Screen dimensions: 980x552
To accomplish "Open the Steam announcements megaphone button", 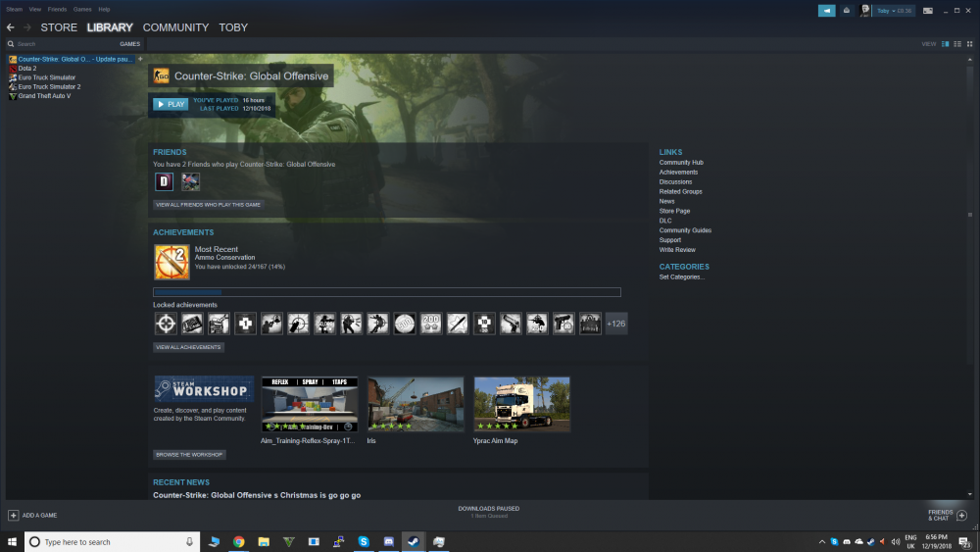I will [826, 11].
